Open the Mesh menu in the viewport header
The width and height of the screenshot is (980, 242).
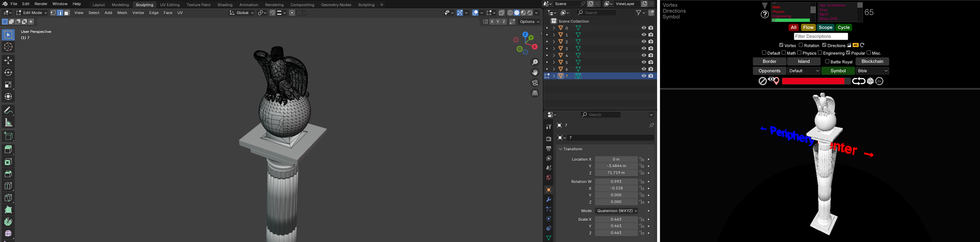tap(122, 13)
